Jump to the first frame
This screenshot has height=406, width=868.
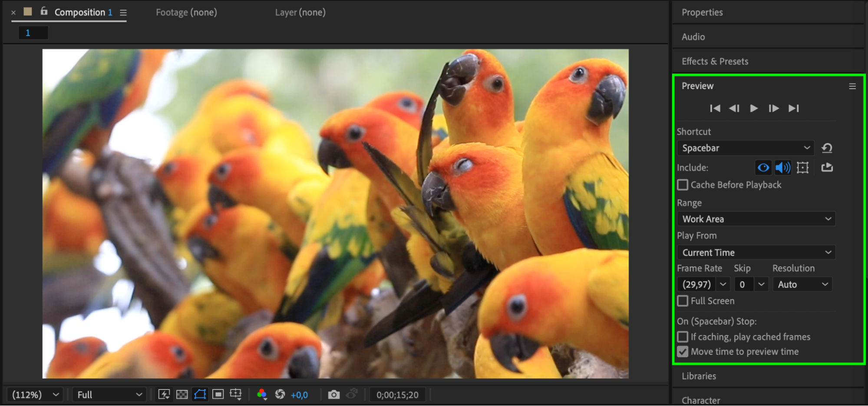(x=714, y=108)
